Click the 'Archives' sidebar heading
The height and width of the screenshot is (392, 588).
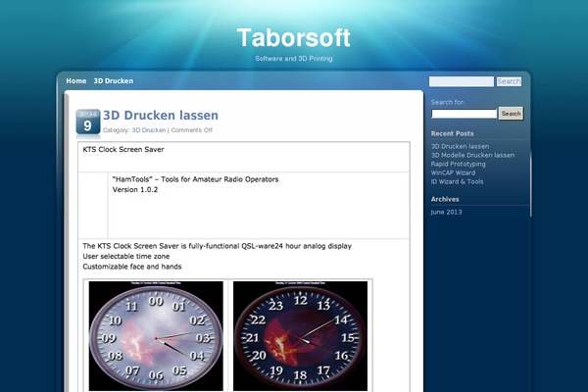click(445, 199)
